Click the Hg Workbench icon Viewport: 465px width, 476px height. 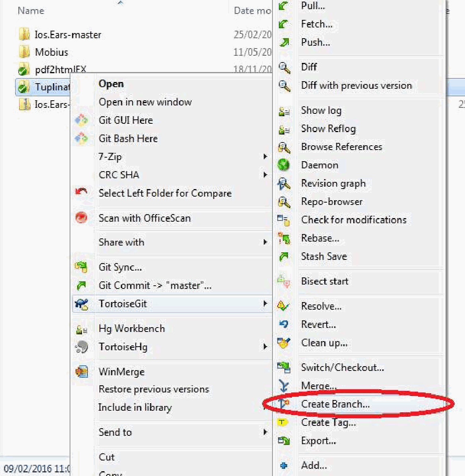pyautogui.click(x=81, y=330)
